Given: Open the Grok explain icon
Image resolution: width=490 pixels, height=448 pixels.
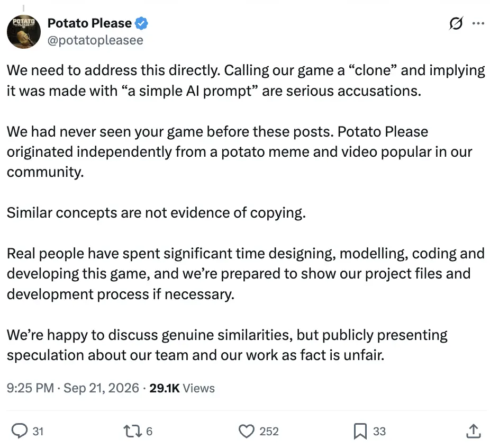Looking at the screenshot, I should [x=456, y=23].
